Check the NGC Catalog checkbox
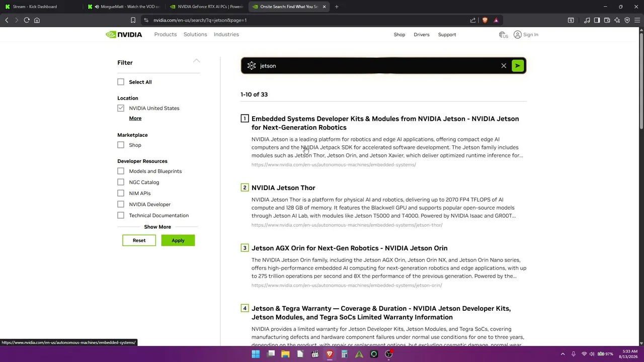 click(x=121, y=182)
